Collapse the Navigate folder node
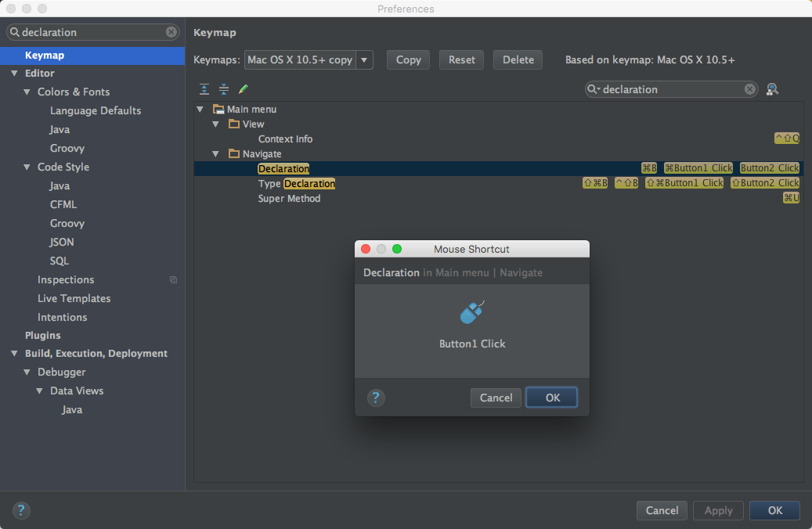Viewport: 812px width, 529px height. 215,153
